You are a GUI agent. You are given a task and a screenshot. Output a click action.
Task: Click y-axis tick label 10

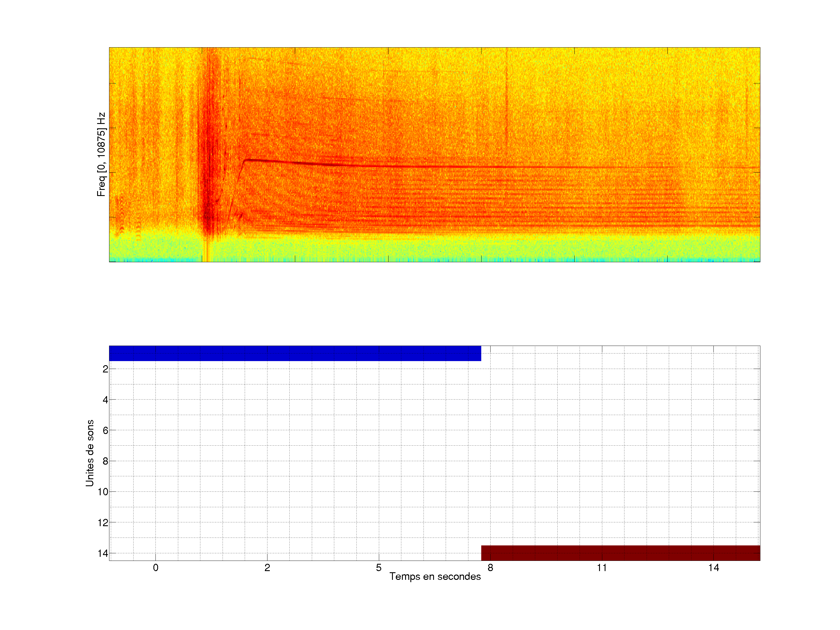pos(103,492)
